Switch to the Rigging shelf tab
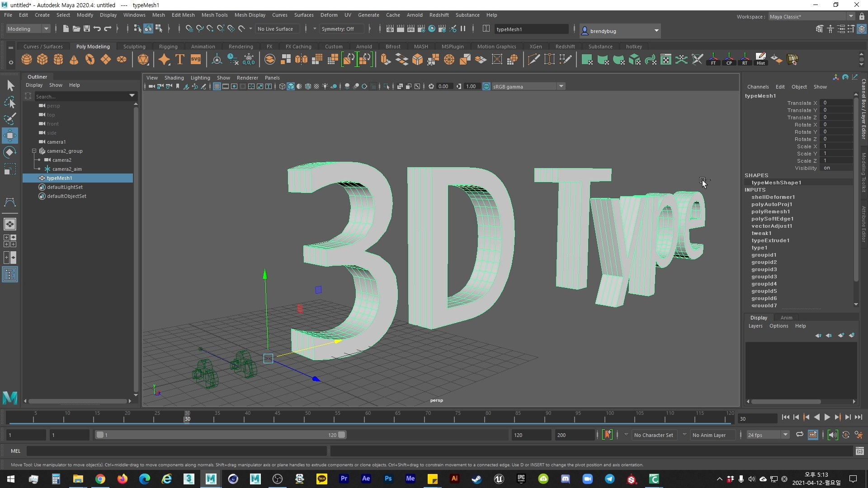 [168, 47]
